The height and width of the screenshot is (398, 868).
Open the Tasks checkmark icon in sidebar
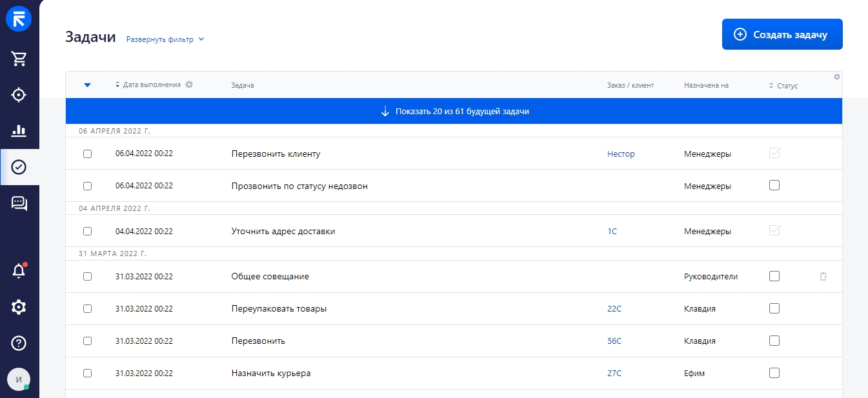point(19,167)
